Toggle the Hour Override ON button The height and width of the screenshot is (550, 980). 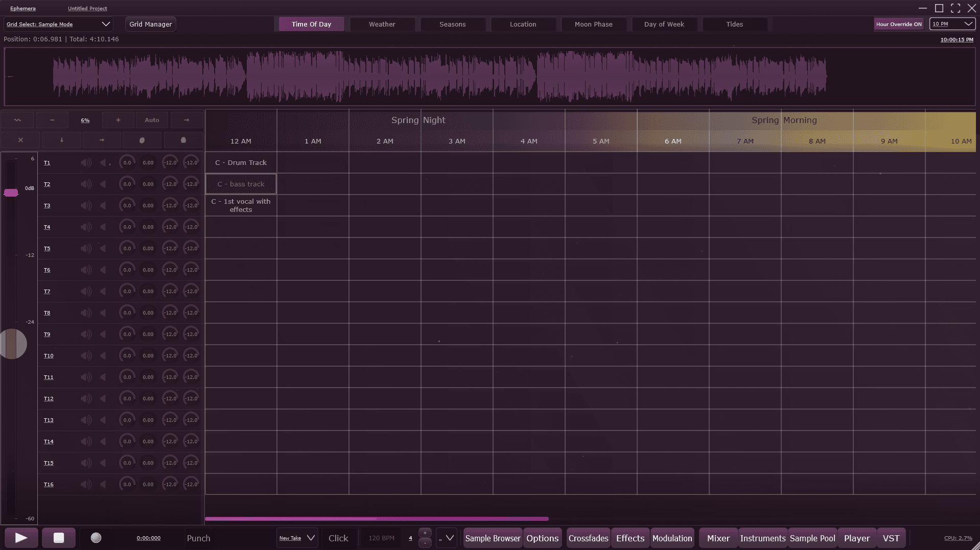coord(898,24)
